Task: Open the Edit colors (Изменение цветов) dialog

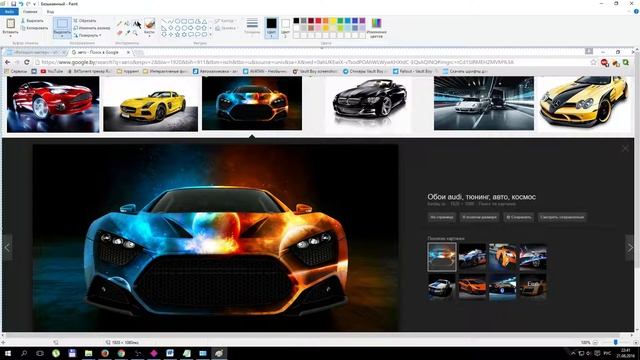Action: click(376, 28)
